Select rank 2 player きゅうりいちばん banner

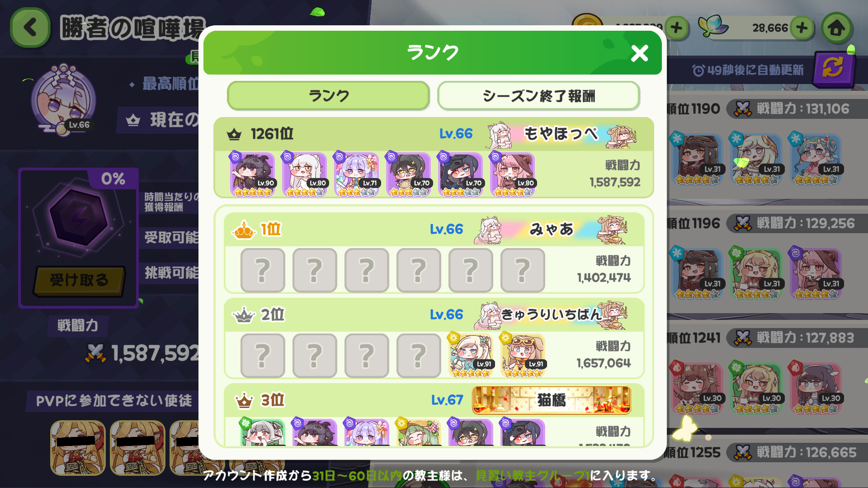(x=552, y=314)
